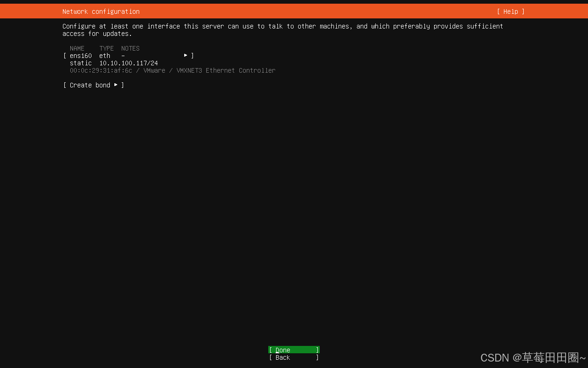Click the Network configuration title

(101, 11)
